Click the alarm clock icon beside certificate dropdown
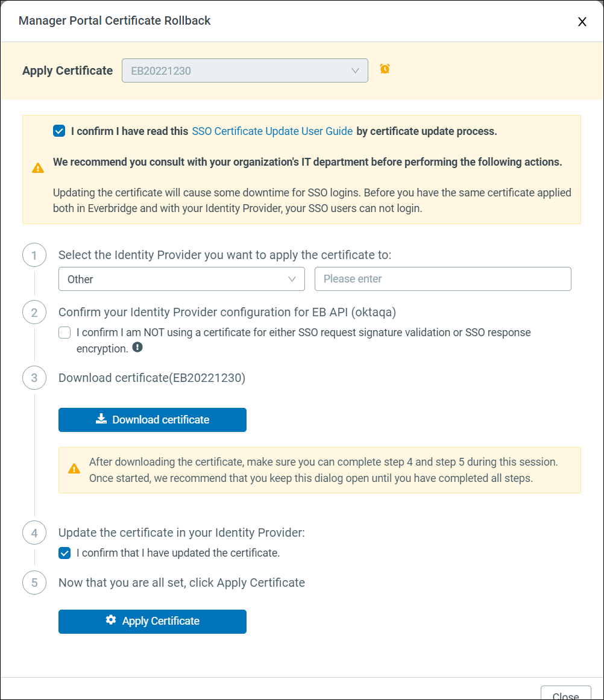 [385, 69]
